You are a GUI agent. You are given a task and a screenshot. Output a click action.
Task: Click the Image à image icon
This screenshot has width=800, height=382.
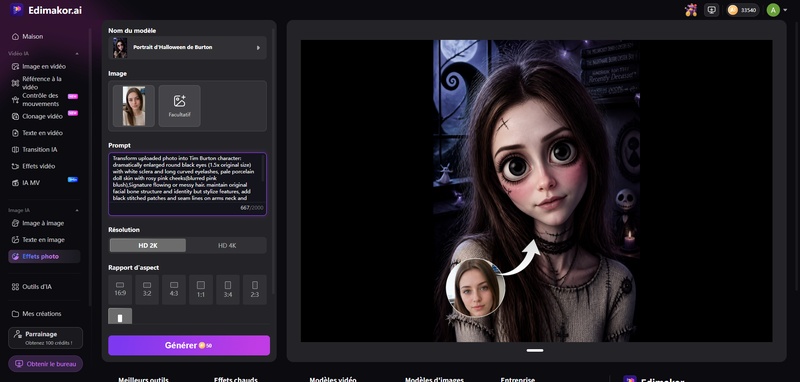[15, 223]
